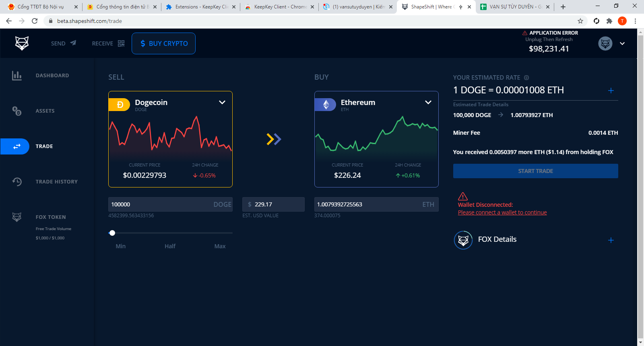Click the ETH buy amount field
The width and height of the screenshot is (644, 346).
click(x=376, y=204)
